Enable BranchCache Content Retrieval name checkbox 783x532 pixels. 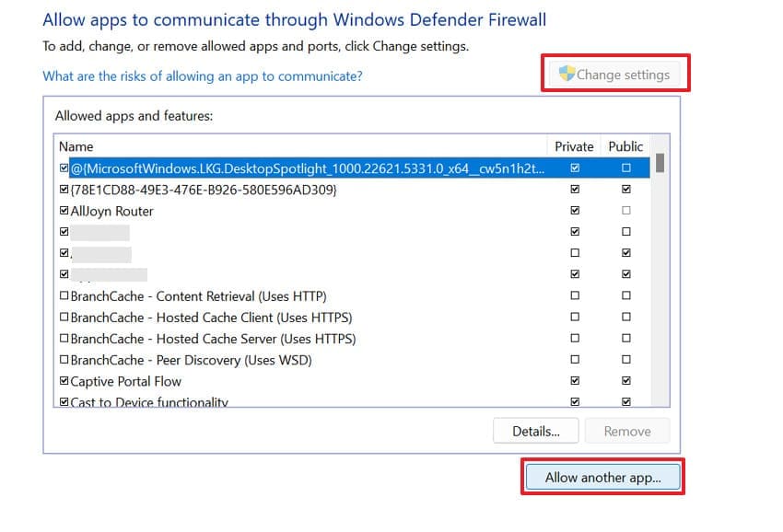[64, 296]
